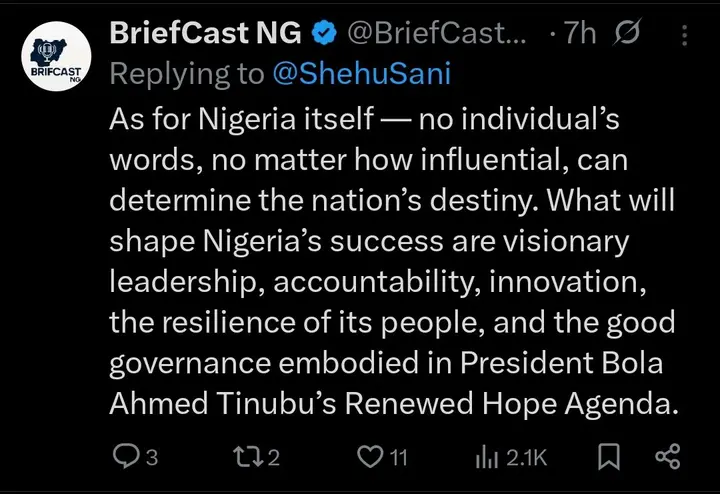Screen dimensions: 720x494
Task: Open the BriefCast NG profile avatar
Action: point(56,56)
